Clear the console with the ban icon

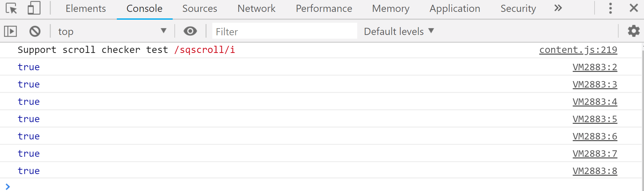point(35,32)
